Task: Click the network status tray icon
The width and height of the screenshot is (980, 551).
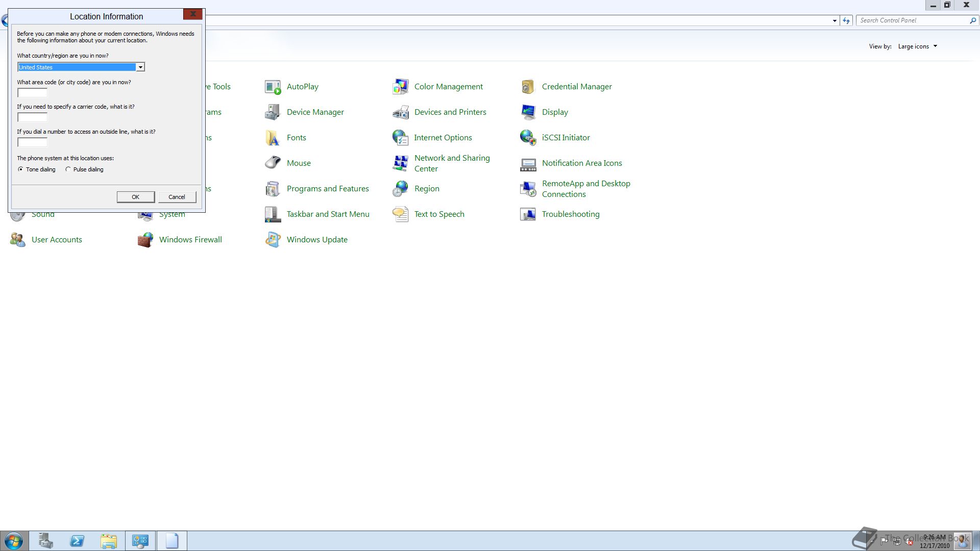Action: 896,541
